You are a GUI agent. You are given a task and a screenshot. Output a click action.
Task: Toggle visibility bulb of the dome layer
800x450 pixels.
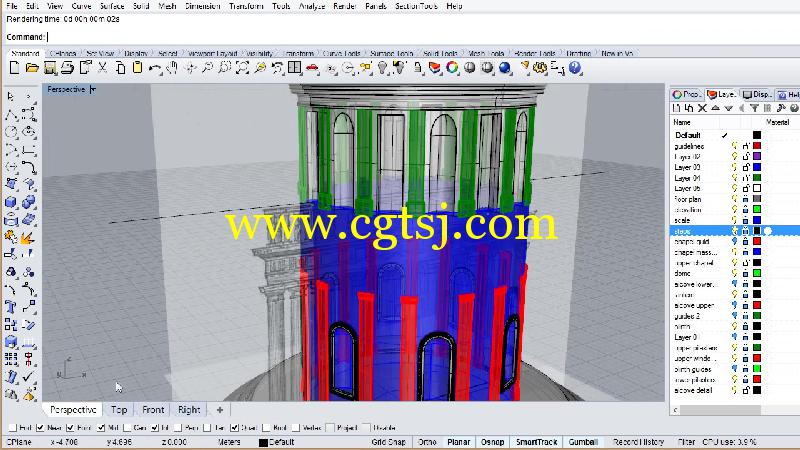(735, 273)
